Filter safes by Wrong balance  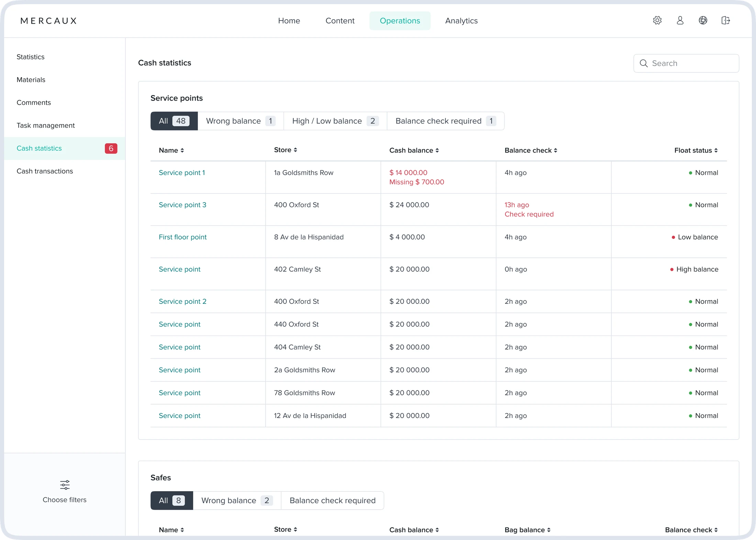[x=237, y=500]
